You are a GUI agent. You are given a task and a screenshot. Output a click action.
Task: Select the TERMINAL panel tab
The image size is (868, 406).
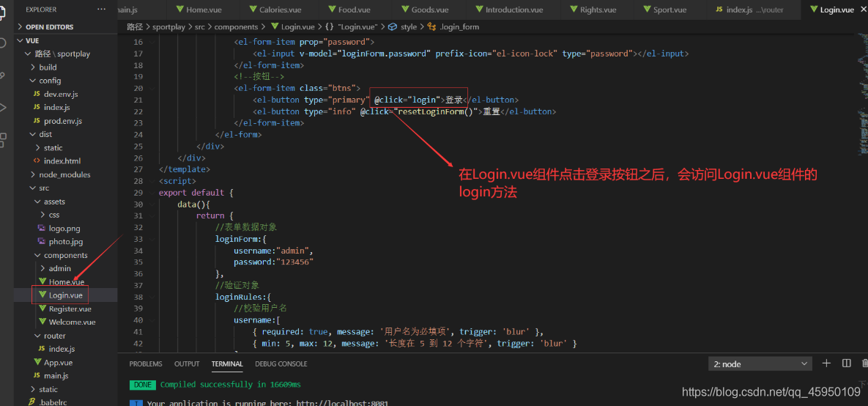(x=227, y=364)
